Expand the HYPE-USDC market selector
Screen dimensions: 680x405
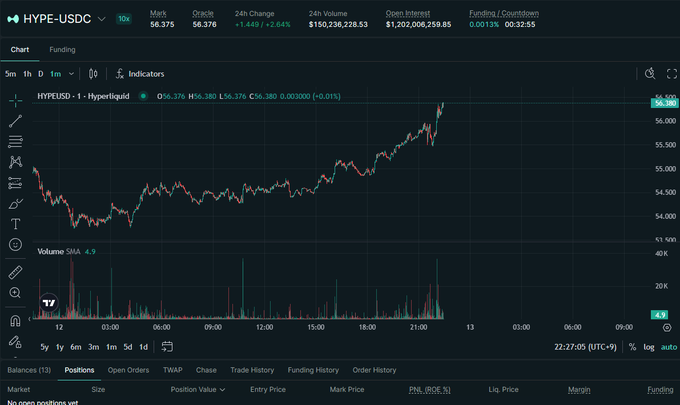click(x=101, y=19)
